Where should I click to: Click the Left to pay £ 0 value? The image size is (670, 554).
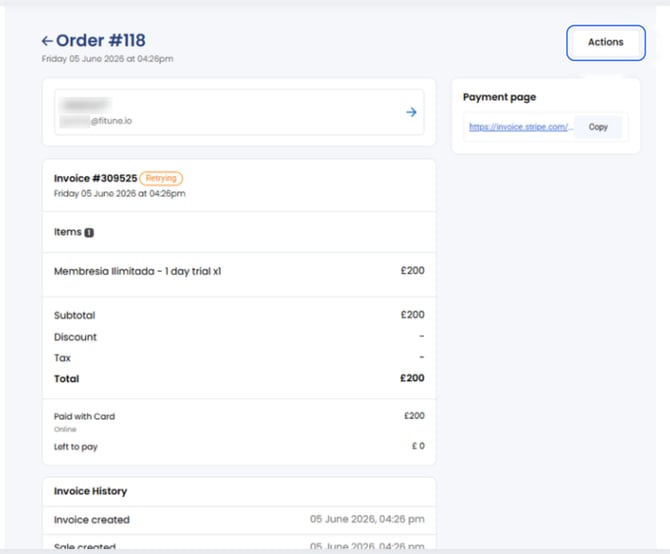[x=418, y=446]
